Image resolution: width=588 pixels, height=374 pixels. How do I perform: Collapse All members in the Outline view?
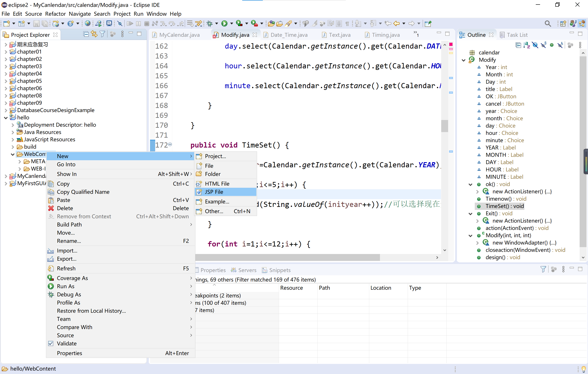tap(519, 45)
